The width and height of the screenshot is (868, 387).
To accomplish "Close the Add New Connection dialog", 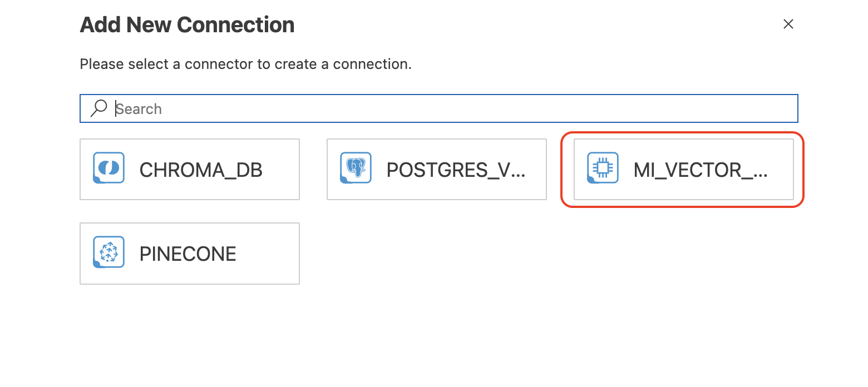I will pyautogui.click(x=788, y=24).
